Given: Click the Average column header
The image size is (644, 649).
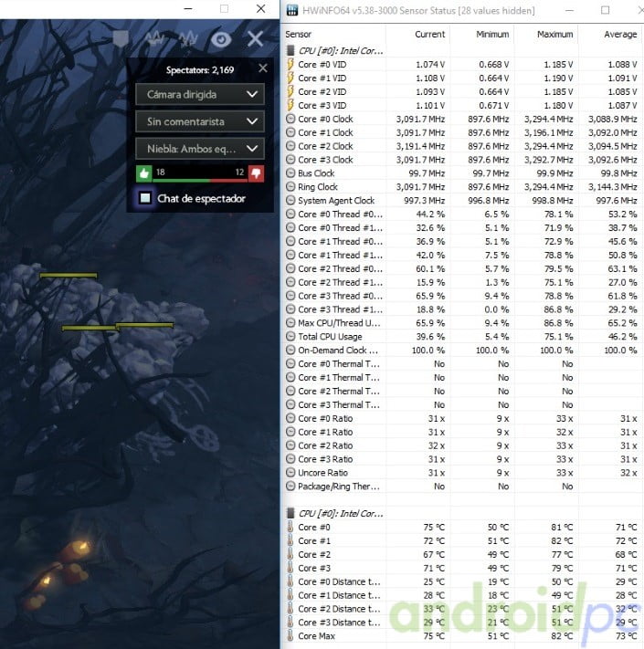Looking at the screenshot, I should click(620, 35).
